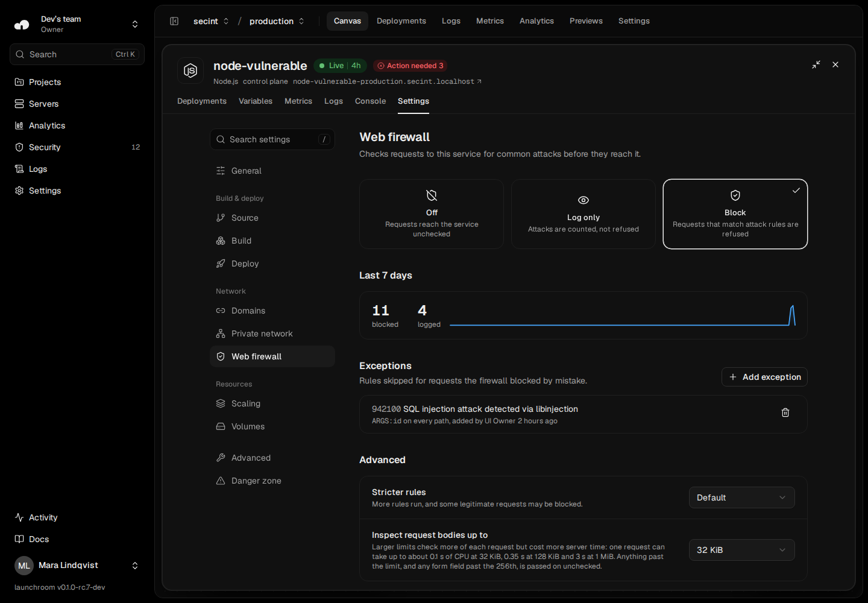This screenshot has width=868, height=603.
Task: Delete the SQL injection exception
Action: tap(785, 413)
